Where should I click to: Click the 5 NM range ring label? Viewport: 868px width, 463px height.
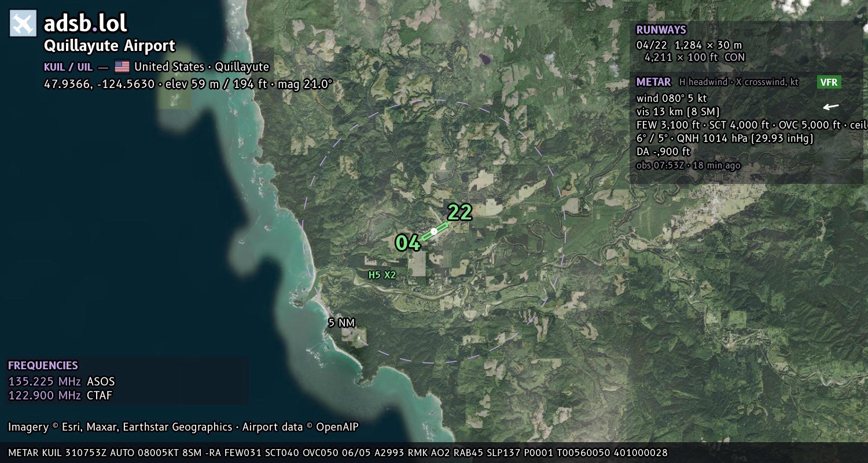point(341,323)
